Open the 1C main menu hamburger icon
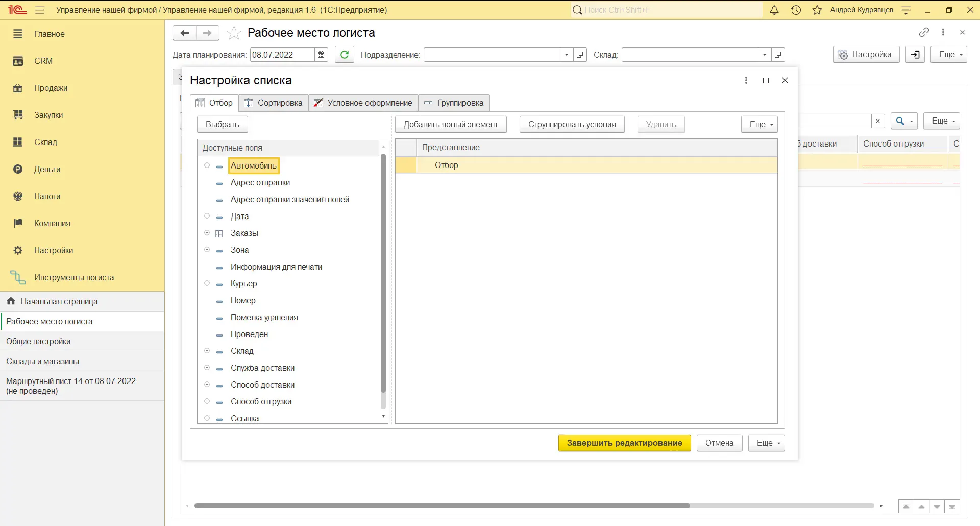Image resolution: width=980 pixels, height=526 pixels. click(x=40, y=10)
